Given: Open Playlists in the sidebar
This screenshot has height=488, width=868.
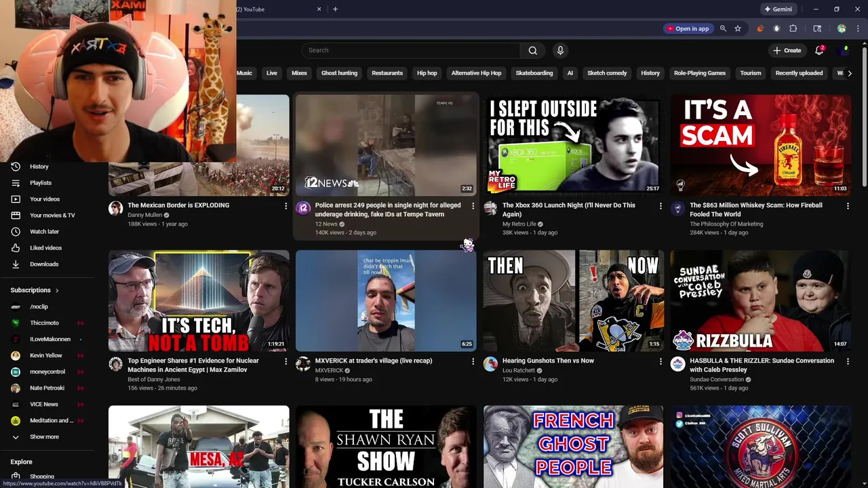Looking at the screenshot, I should [40, 183].
